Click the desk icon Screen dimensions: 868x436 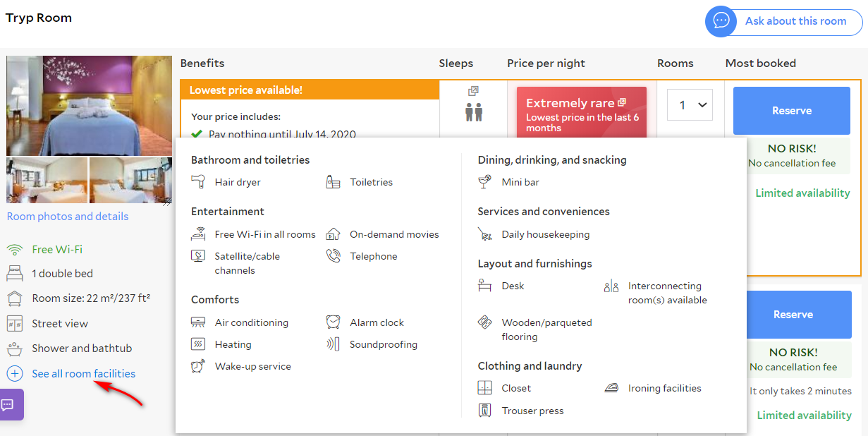pos(484,286)
